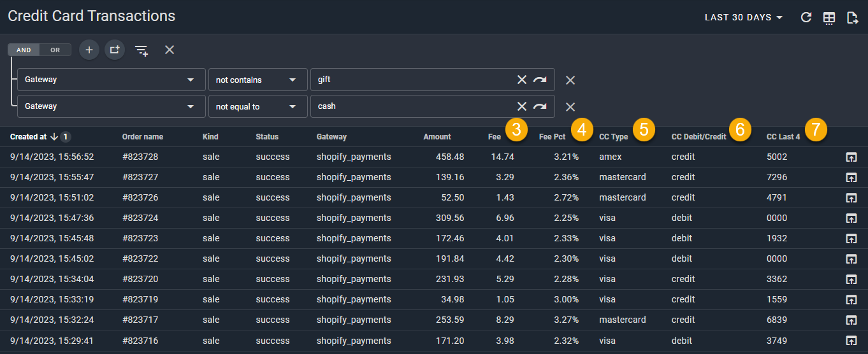Open order #823728 row link icon
The image size is (868, 354).
tap(851, 157)
